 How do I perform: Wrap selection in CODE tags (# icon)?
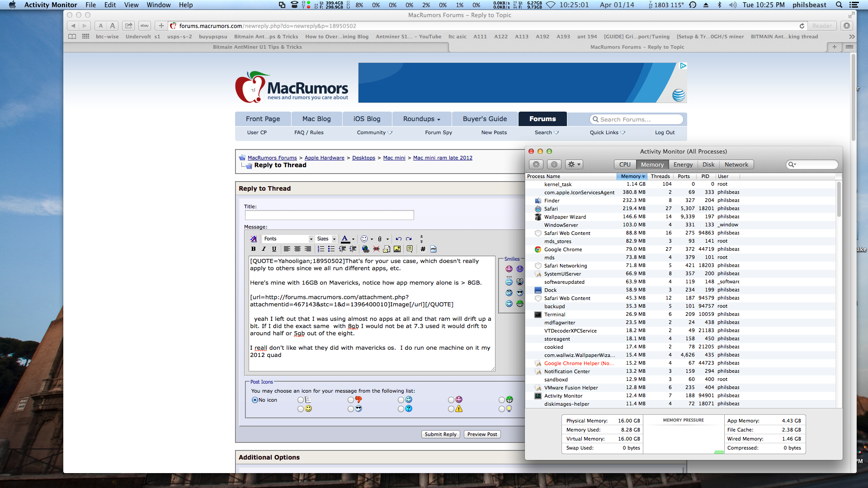pyautogui.click(x=423, y=249)
